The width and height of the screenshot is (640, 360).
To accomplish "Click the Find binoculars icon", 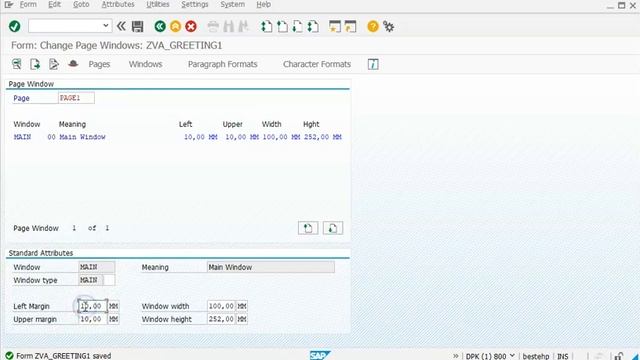I will pos(229,27).
